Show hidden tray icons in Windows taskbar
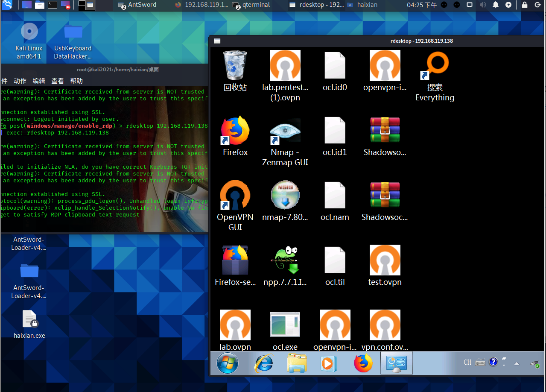 [x=517, y=364]
